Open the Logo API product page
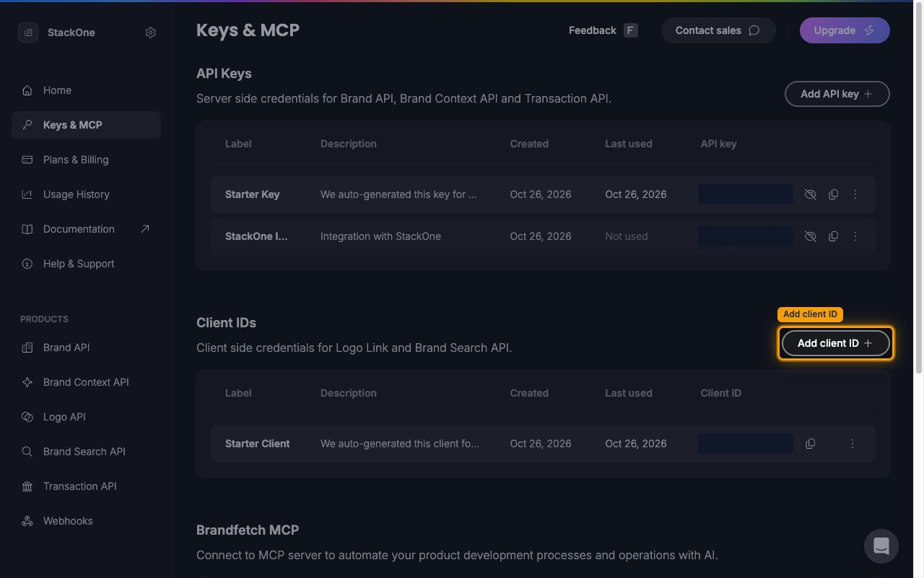This screenshot has width=924, height=578. [87, 417]
